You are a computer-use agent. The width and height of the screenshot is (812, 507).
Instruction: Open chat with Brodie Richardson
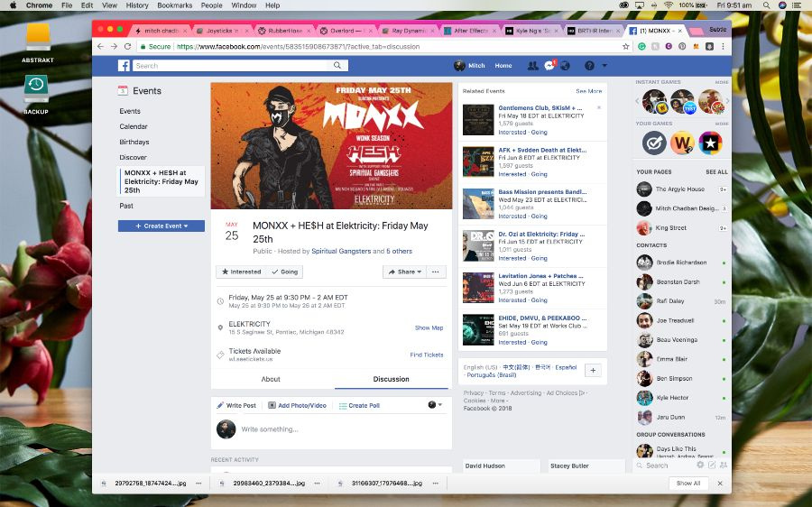point(681,263)
